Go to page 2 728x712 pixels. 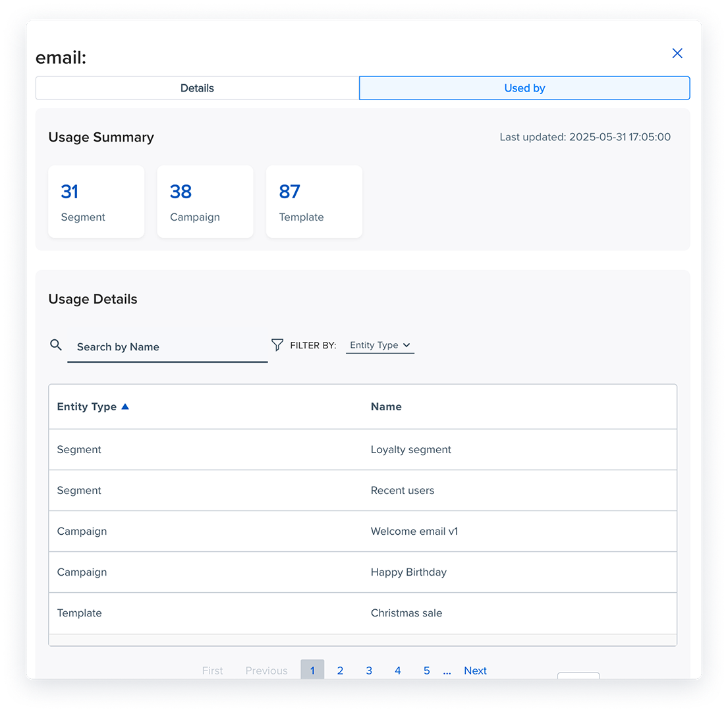point(341,671)
